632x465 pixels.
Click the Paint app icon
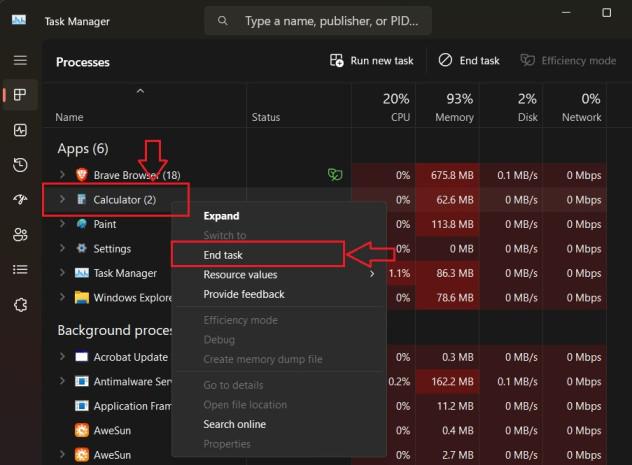tap(82, 224)
